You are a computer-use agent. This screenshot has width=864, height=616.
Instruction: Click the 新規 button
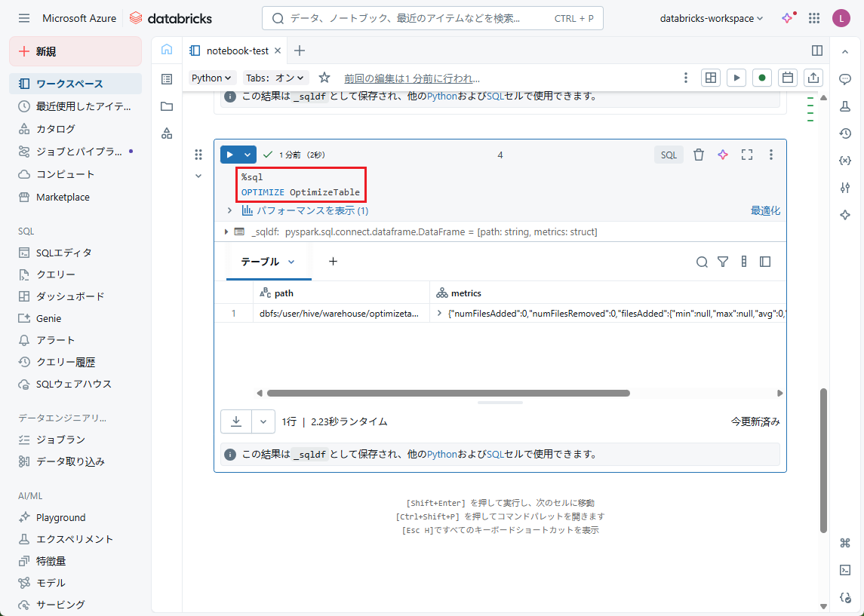click(x=75, y=51)
